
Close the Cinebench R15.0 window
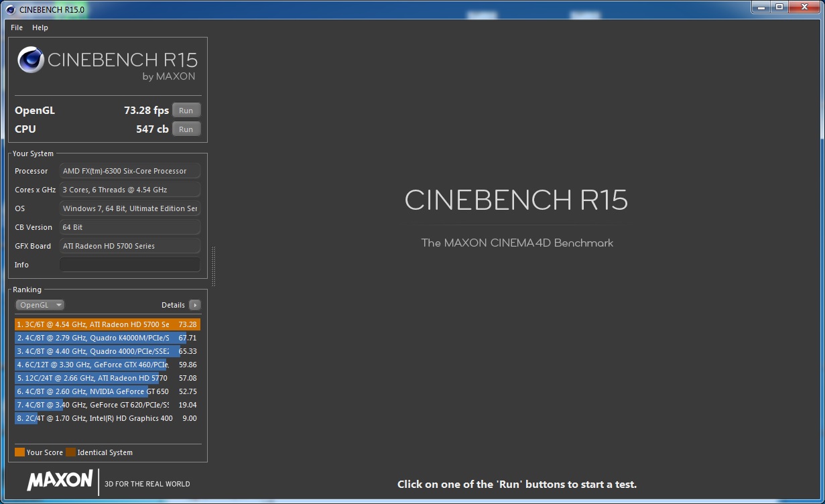point(804,7)
